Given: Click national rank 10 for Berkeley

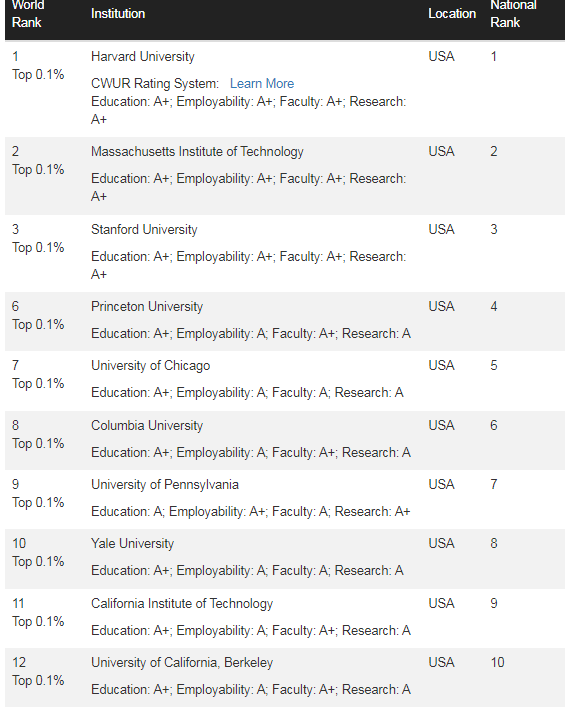Looking at the screenshot, I should (x=497, y=663).
